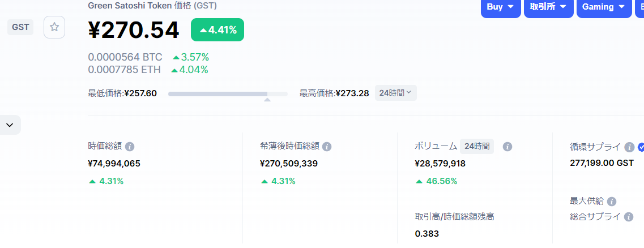Click the GST ticker tag
This screenshot has width=644, height=248.
(x=20, y=27)
